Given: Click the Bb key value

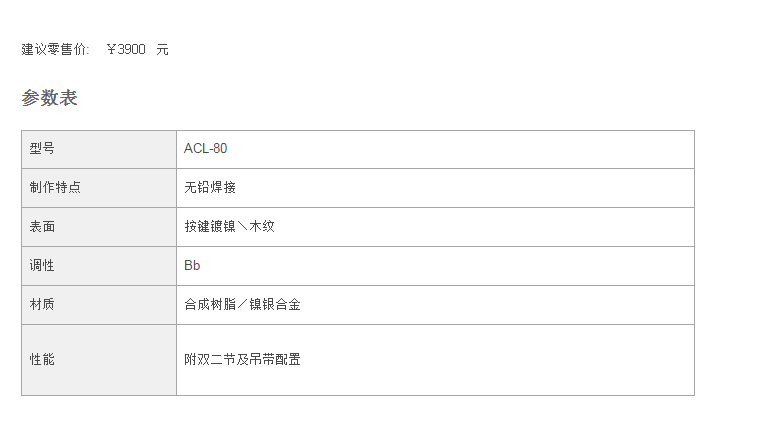Looking at the screenshot, I should click(192, 266).
